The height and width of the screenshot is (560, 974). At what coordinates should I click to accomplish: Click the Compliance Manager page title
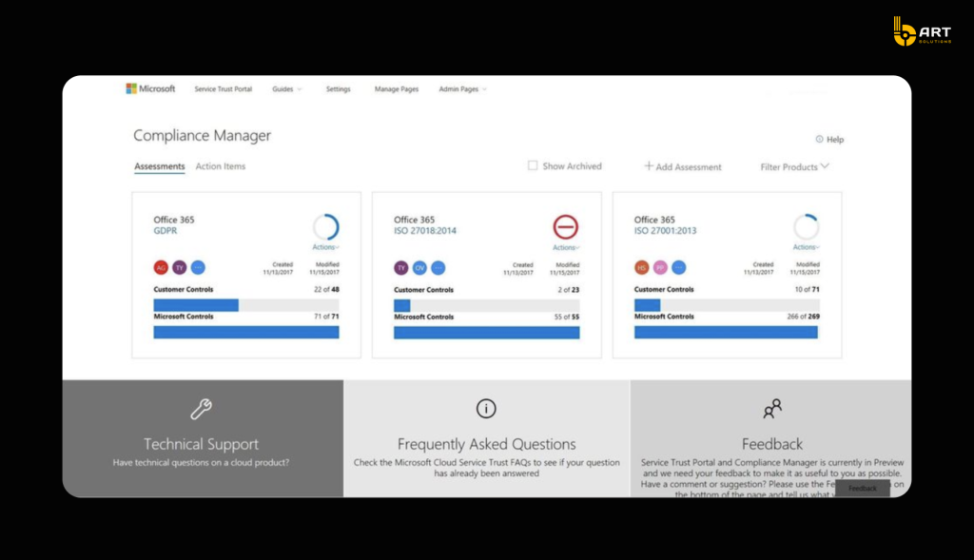click(202, 135)
